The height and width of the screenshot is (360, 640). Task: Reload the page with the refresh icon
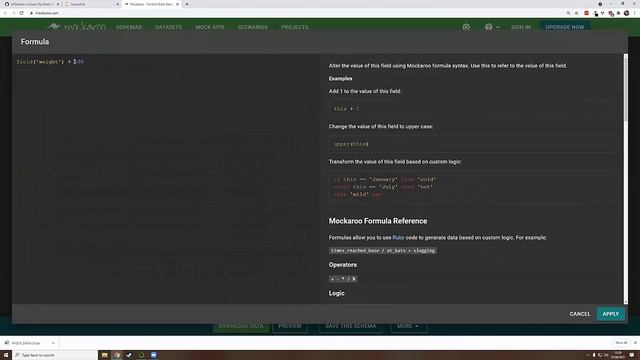22,13
